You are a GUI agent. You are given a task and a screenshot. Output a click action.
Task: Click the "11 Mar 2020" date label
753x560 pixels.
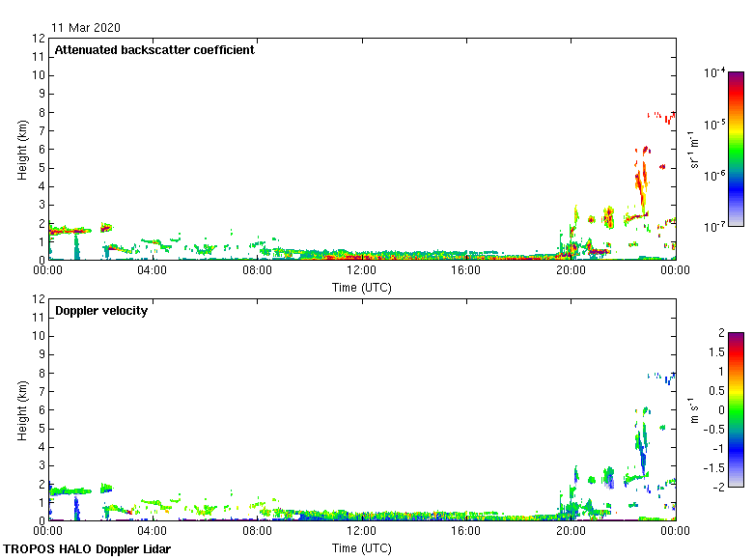[87, 27]
